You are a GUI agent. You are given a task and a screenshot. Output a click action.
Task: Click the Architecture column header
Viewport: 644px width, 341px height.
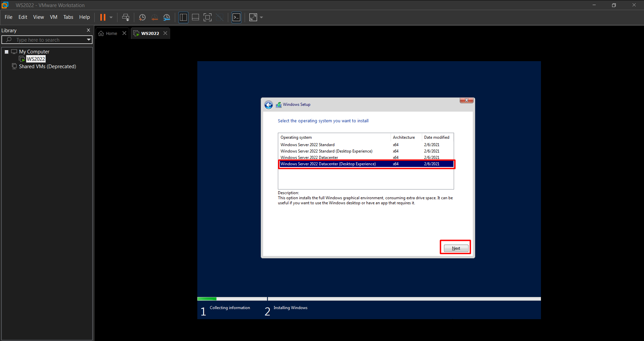tap(406, 137)
